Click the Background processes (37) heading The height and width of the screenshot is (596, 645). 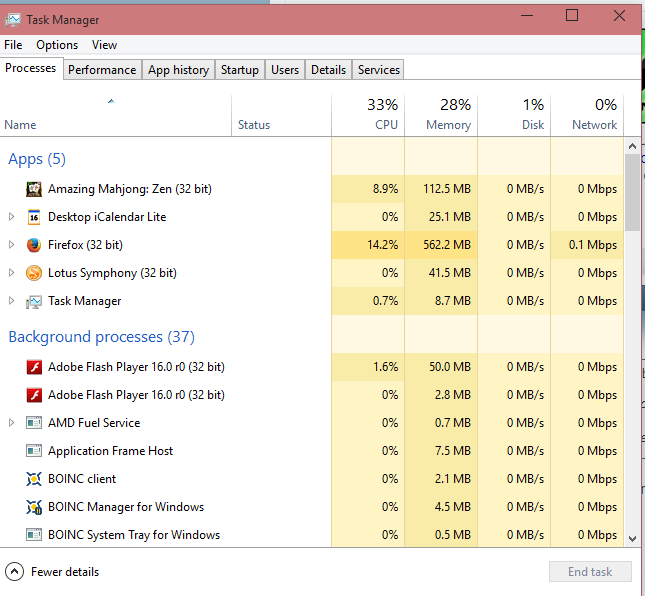click(102, 337)
